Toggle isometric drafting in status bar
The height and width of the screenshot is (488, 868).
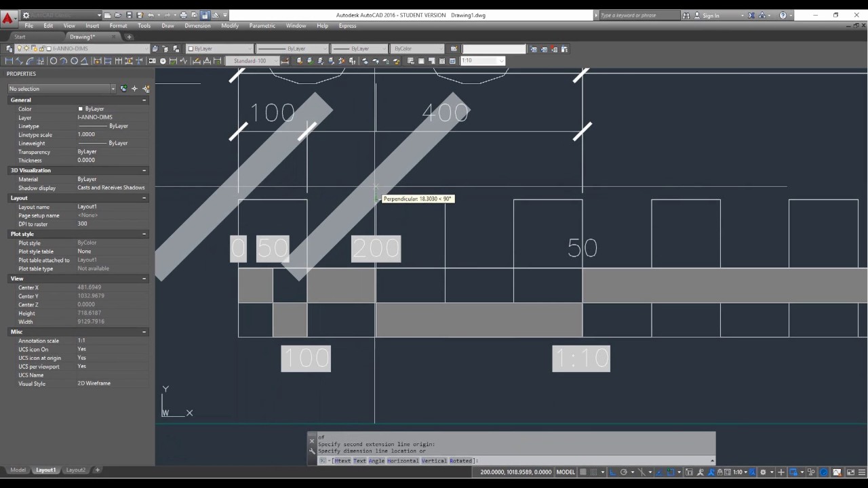click(642, 472)
